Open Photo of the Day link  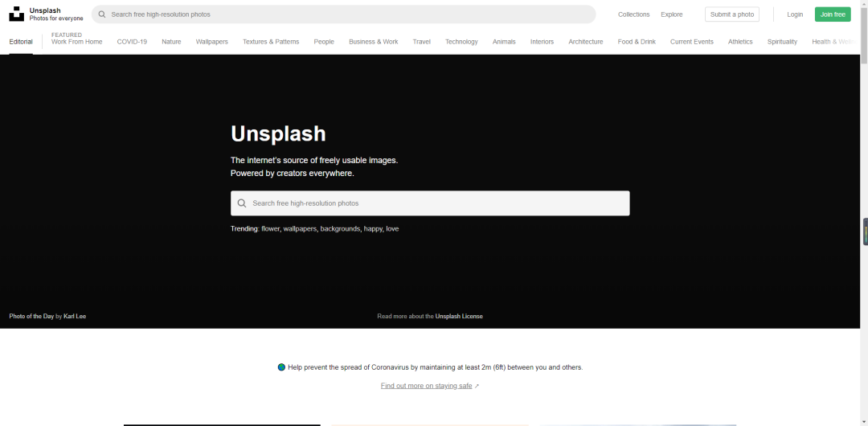[x=31, y=317]
